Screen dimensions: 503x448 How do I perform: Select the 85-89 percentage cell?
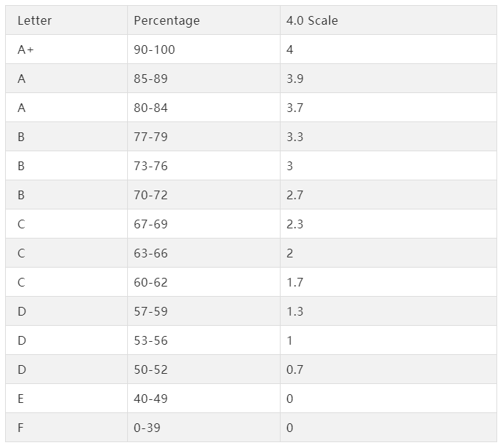point(150,79)
